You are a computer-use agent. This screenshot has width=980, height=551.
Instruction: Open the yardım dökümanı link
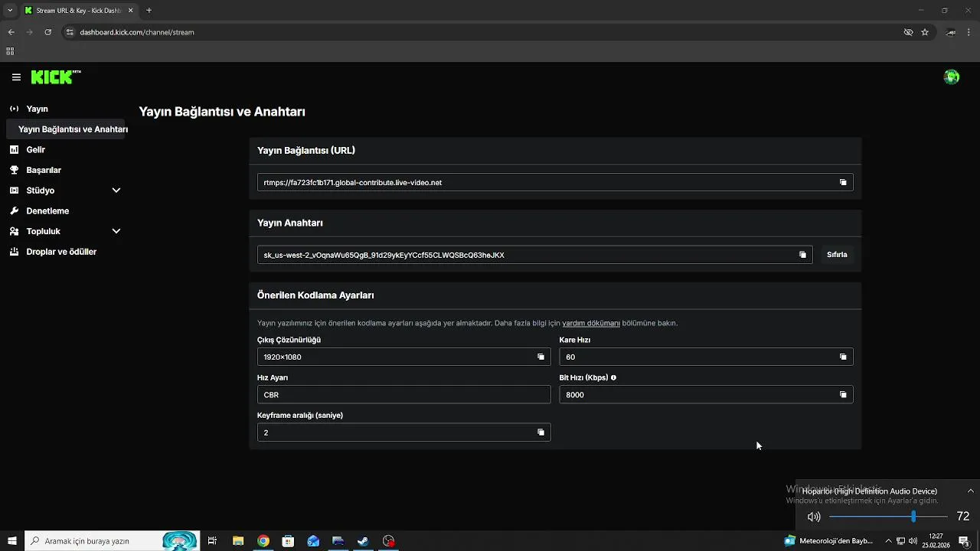click(x=591, y=323)
